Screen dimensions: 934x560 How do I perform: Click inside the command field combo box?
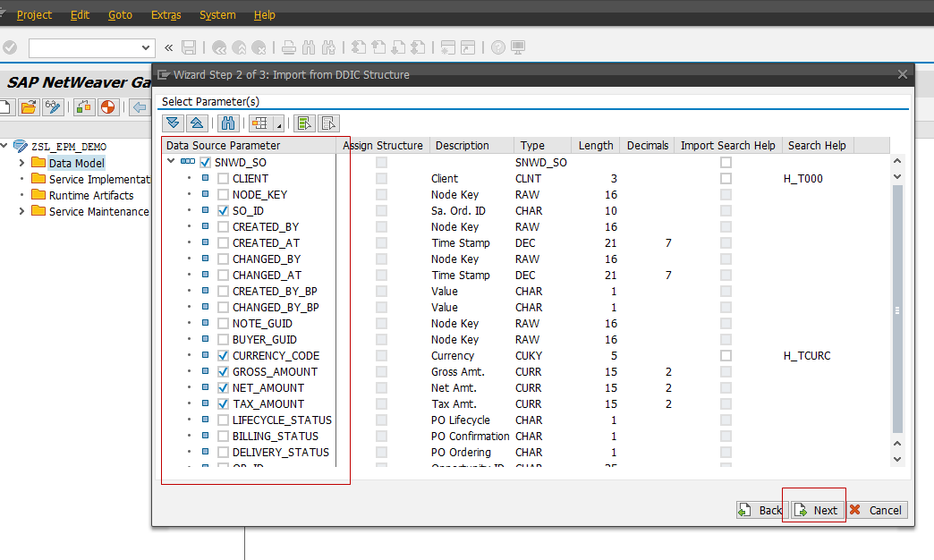pyautogui.click(x=85, y=47)
